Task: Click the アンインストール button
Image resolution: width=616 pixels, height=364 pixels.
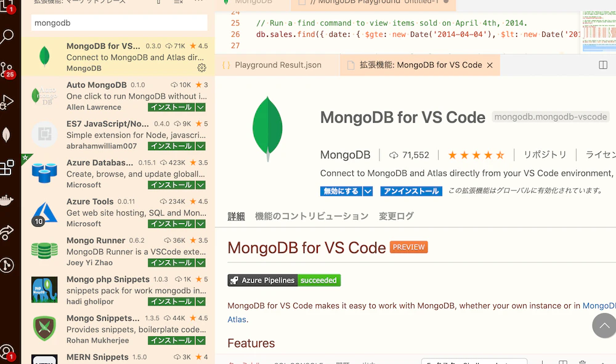Action: 411,191
